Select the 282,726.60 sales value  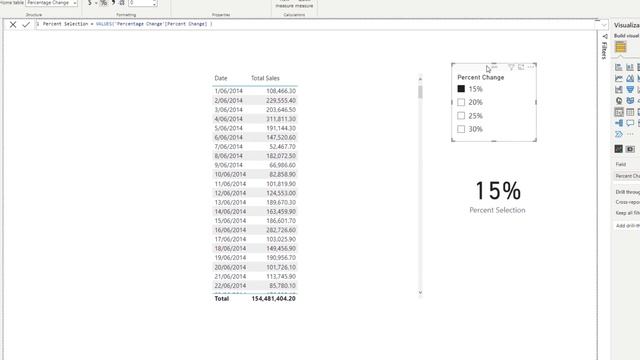(x=281, y=230)
